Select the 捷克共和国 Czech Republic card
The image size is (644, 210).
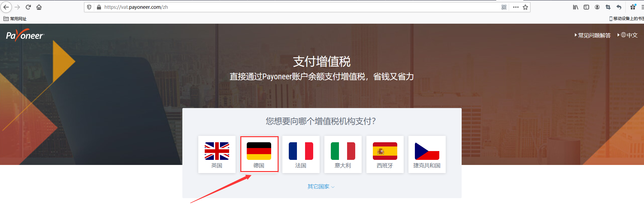coord(427,154)
